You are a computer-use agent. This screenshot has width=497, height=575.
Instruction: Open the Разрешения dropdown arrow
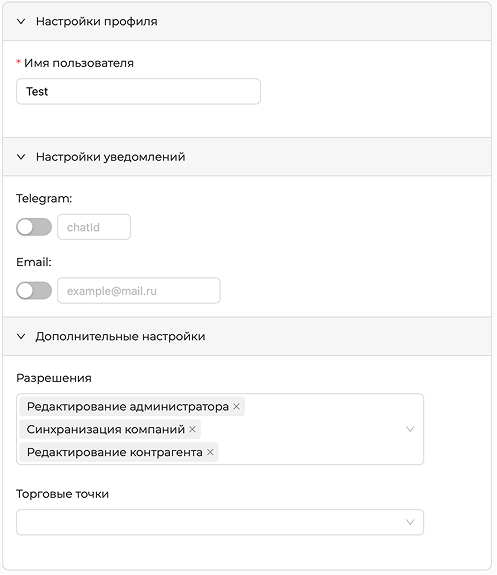[x=410, y=429]
